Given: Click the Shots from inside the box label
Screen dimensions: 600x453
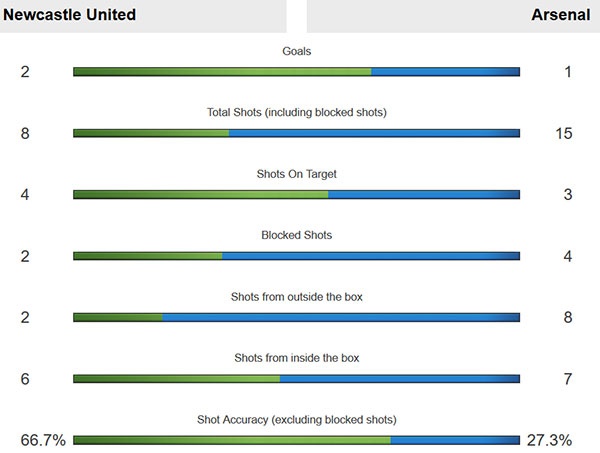Looking at the screenshot, I should pyautogui.click(x=296, y=357).
